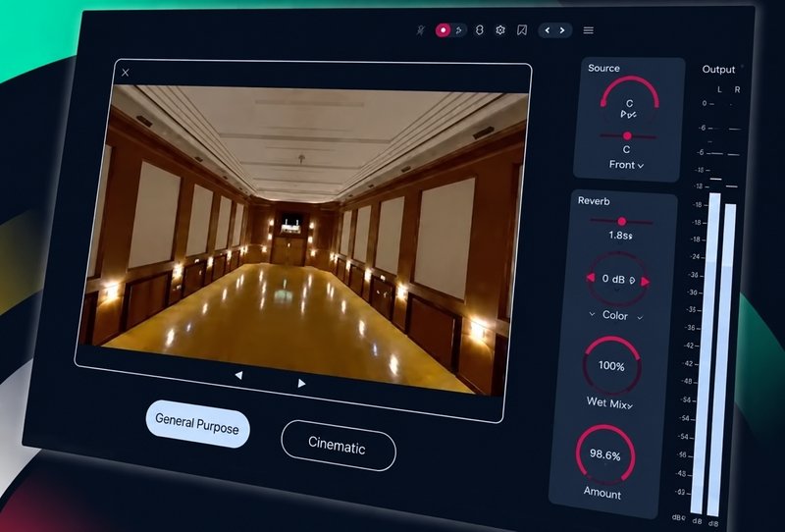Screen dimensions: 785x532
Task: Show previous room with left triangle arrow
Action: click(x=238, y=375)
